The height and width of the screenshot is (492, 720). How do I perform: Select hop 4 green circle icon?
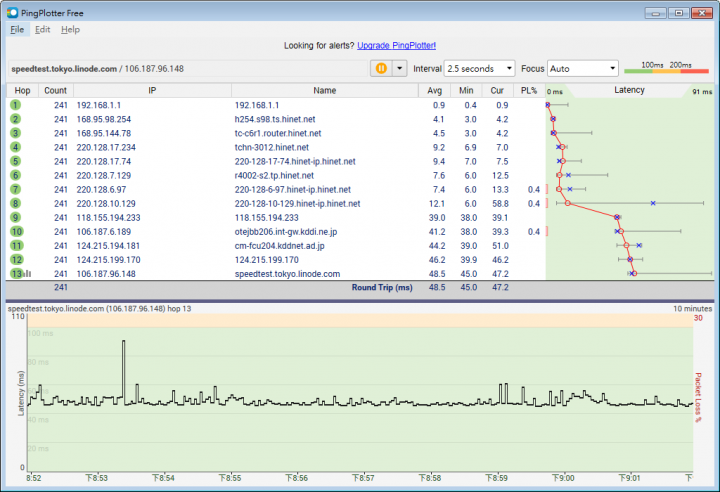[15, 147]
